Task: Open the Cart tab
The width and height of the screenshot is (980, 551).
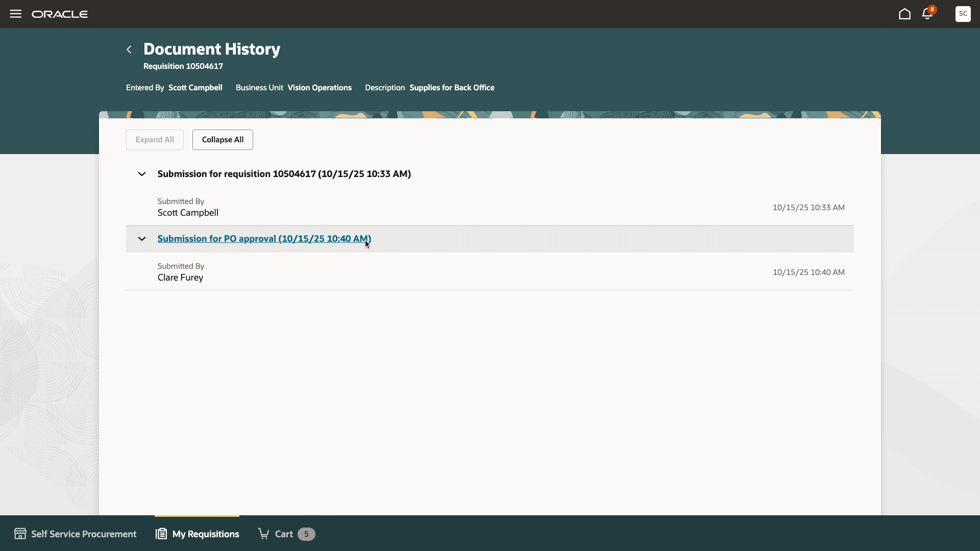Action: (284, 533)
